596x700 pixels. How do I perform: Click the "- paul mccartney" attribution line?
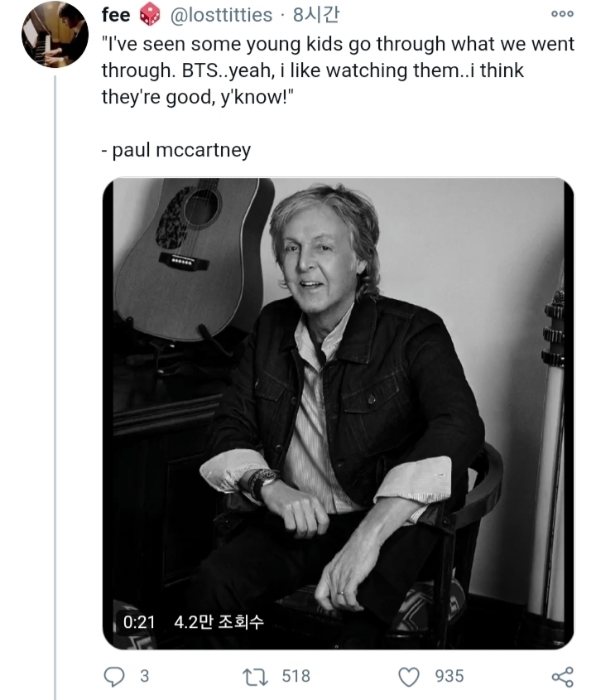point(175,150)
